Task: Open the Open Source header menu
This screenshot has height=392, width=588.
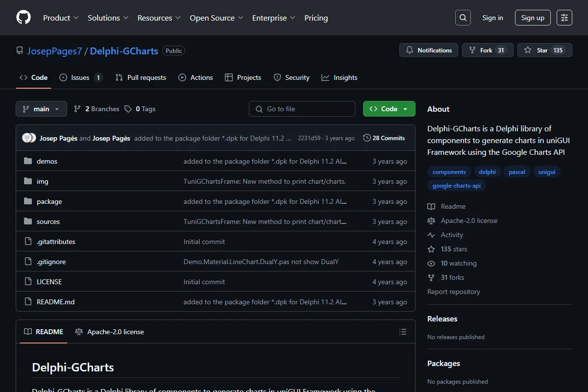Action: pos(217,18)
